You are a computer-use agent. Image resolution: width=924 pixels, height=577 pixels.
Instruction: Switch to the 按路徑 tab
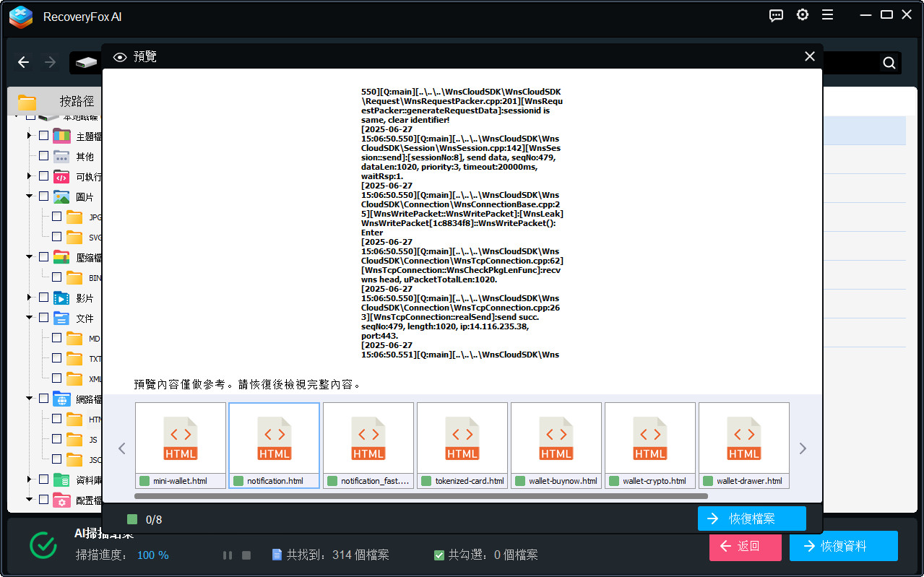77,101
